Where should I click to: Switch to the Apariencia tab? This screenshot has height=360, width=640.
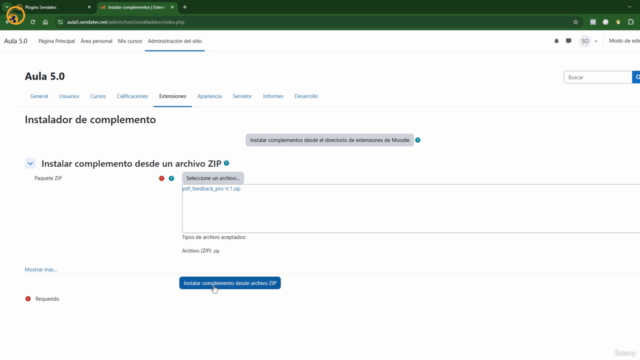click(209, 96)
